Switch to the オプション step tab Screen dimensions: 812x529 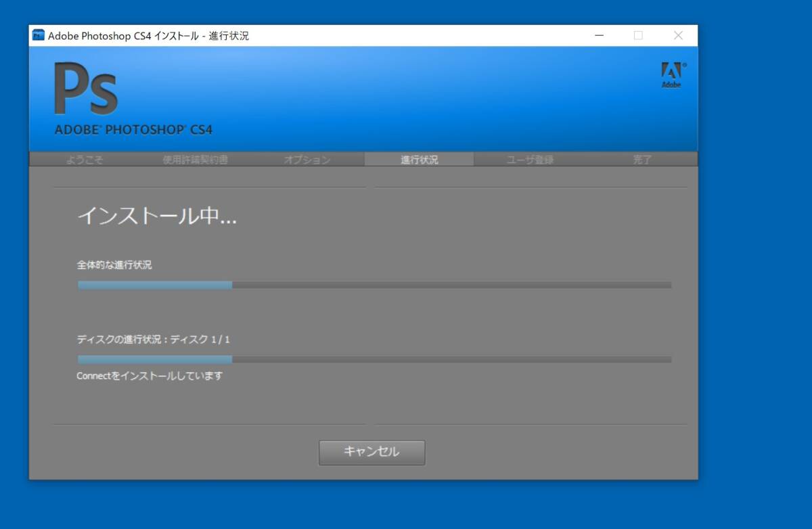click(x=307, y=160)
